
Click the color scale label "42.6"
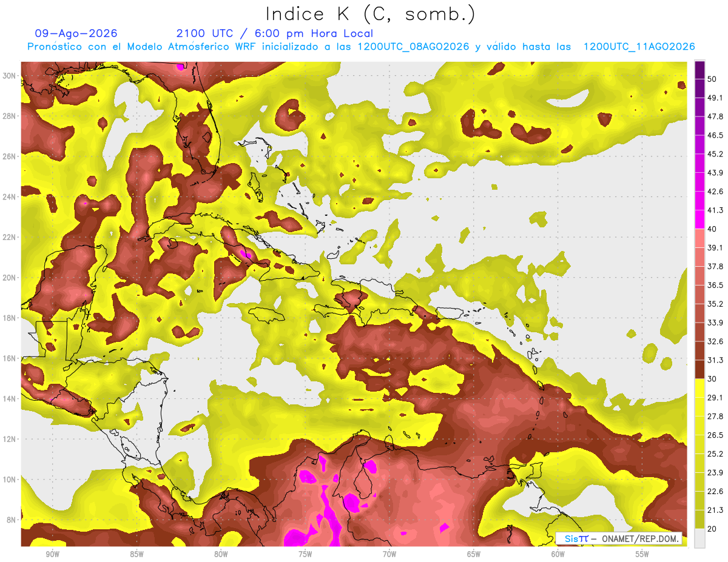tap(715, 192)
